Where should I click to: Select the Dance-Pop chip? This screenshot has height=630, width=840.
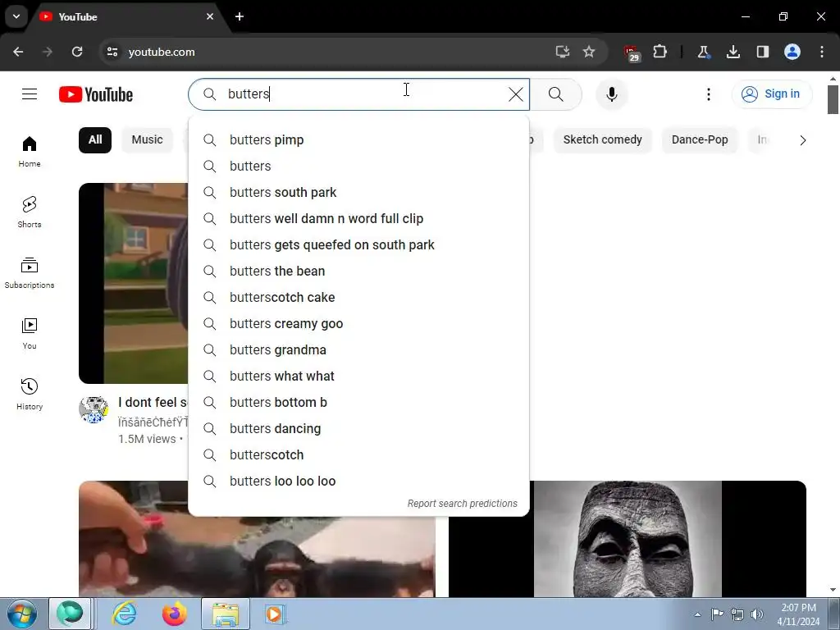(x=700, y=139)
